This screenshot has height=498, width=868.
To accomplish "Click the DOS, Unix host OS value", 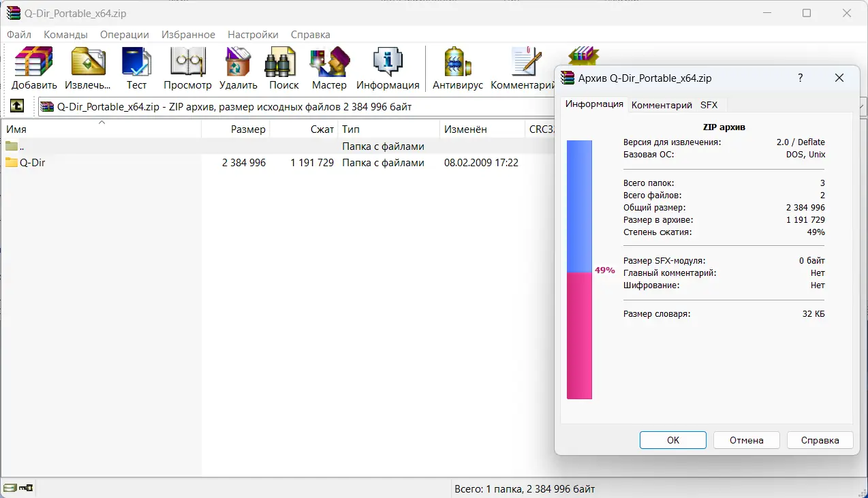I will [x=805, y=155].
